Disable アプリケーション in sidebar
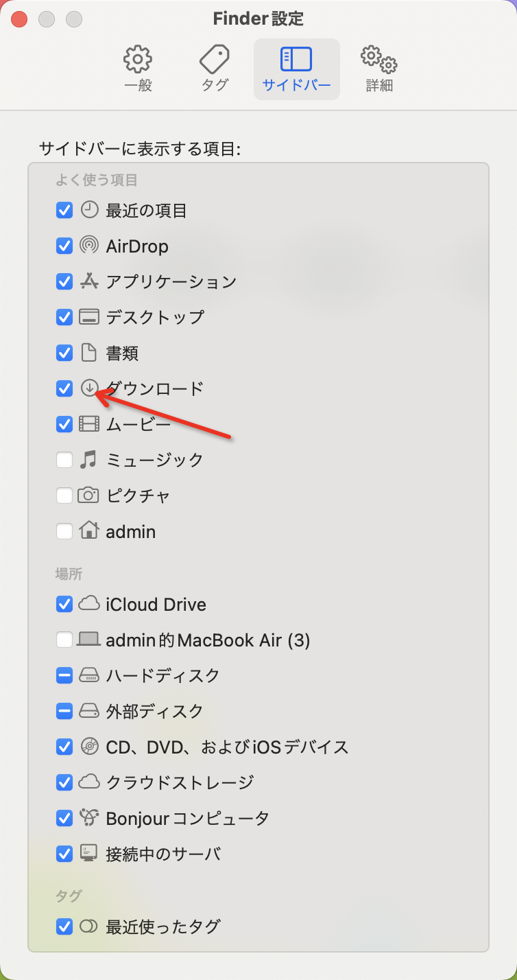Image resolution: width=517 pixels, height=980 pixels. (x=64, y=281)
